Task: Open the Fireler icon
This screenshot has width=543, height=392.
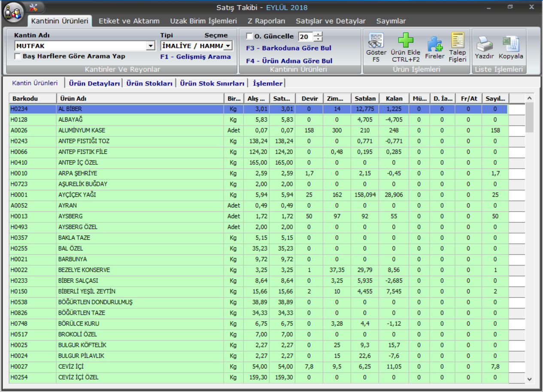Action: coord(434,44)
